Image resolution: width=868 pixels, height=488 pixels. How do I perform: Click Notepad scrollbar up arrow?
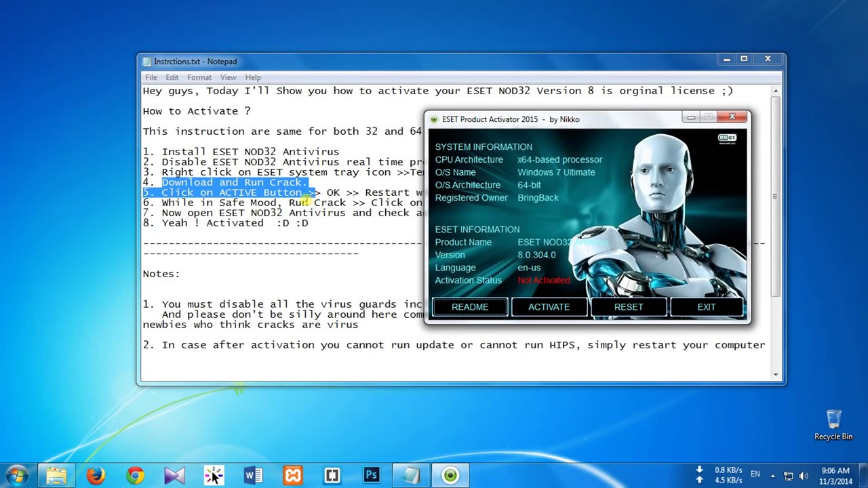coord(776,91)
